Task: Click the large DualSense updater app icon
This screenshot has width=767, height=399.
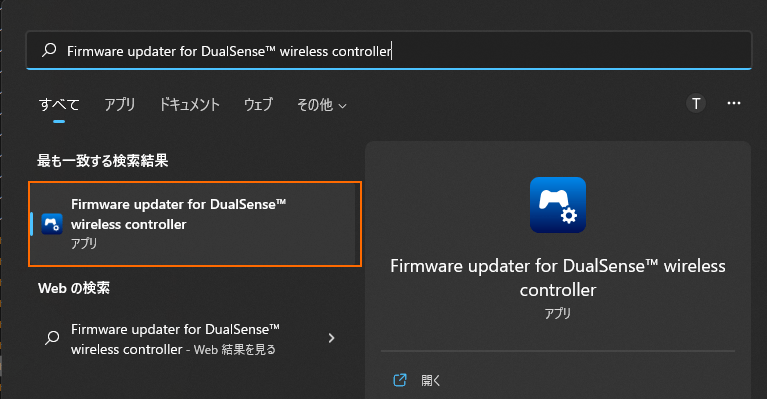Action: (x=558, y=205)
